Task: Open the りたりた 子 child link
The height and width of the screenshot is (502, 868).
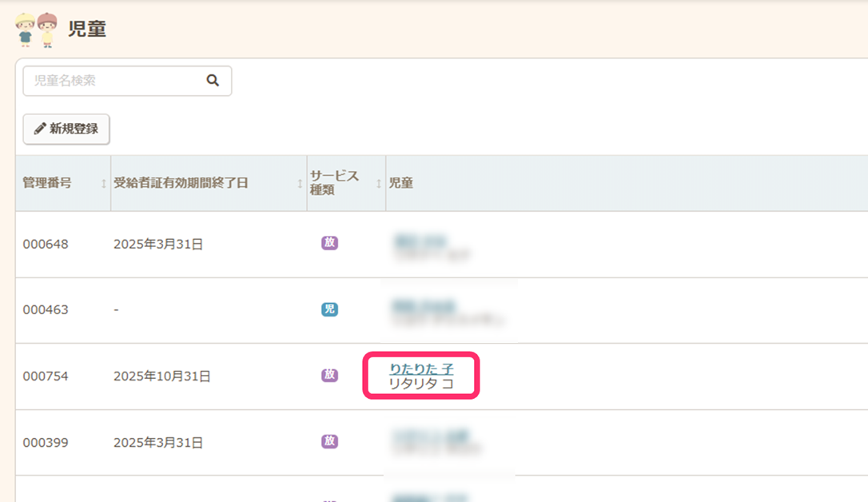Action: point(421,369)
